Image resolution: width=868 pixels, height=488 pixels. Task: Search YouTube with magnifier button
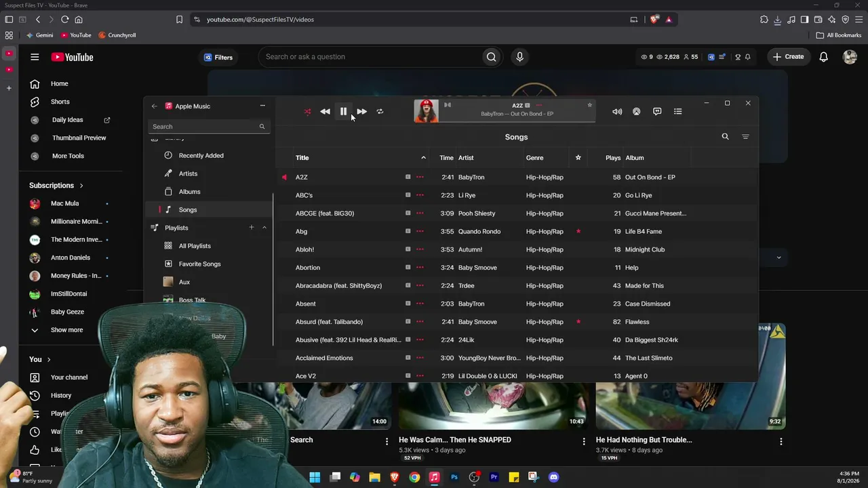click(491, 57)
